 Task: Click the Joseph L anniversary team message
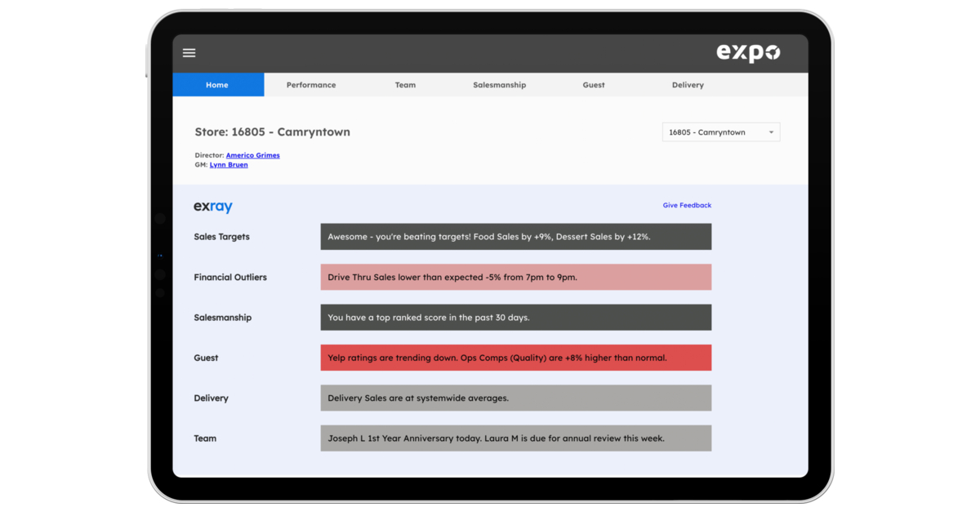point(515,439)
